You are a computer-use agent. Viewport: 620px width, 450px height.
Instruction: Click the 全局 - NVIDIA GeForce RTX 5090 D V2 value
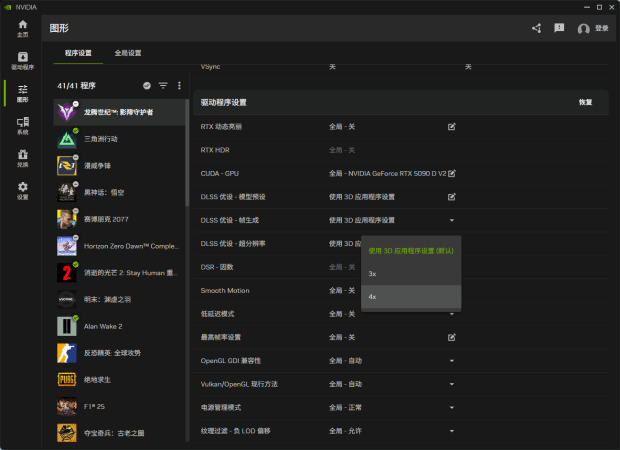[x=388, y=173]
